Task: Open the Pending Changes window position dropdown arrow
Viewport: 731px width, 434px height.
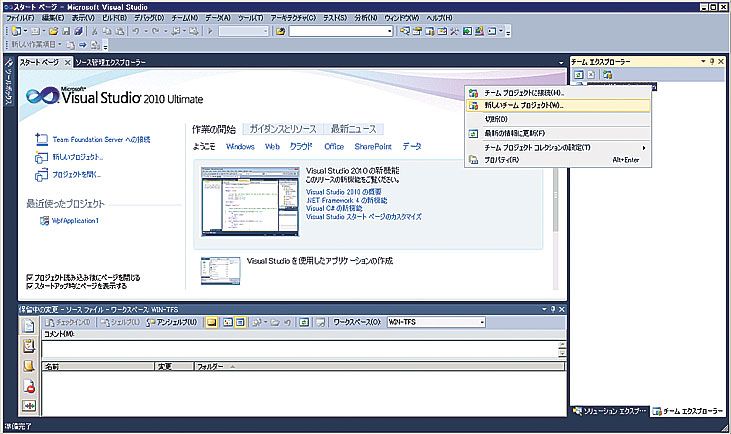Action: pyautogui.click(x=544, y=309)
